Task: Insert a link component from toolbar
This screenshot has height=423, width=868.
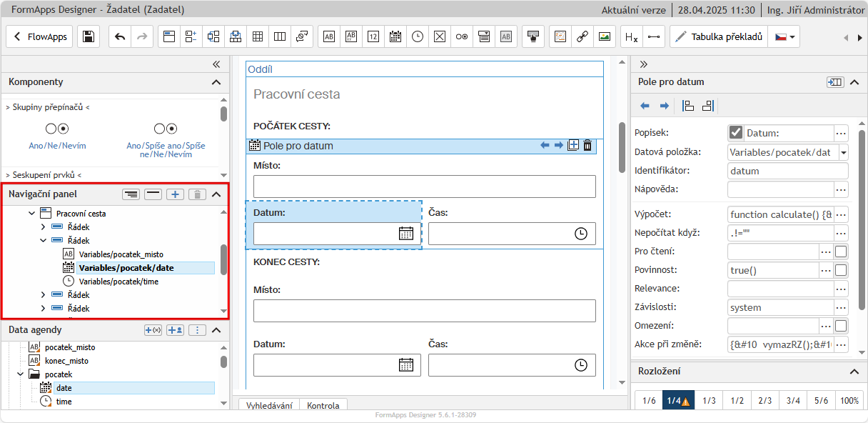Action: pyautogui.click(x=582, y=36)
